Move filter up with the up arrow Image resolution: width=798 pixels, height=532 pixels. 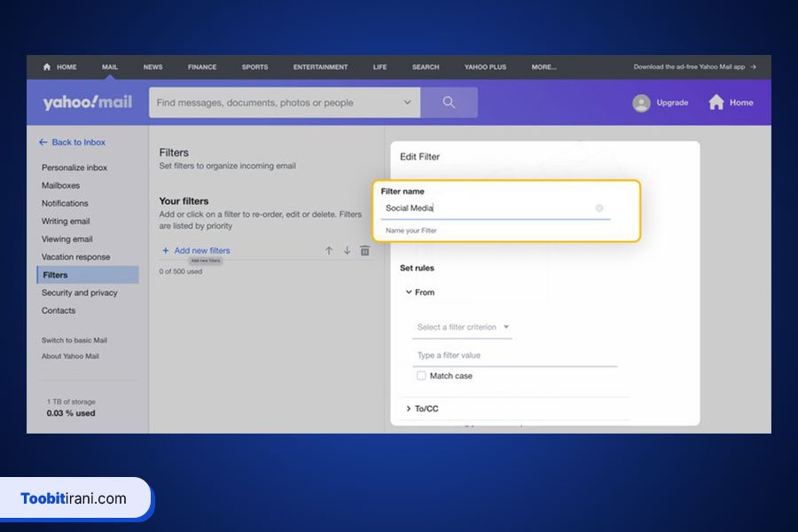click(x=329, y=251)
